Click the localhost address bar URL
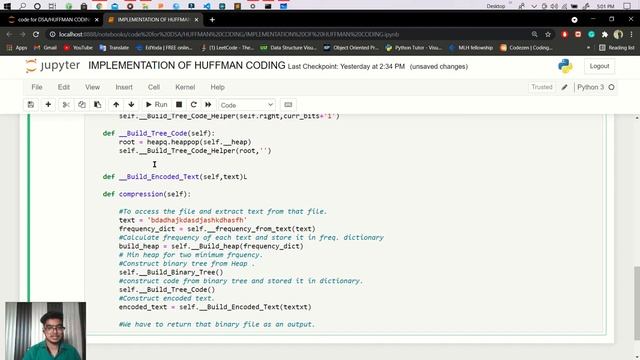The height and width of the screenshot is (360, 640). (x=229, y=34)
